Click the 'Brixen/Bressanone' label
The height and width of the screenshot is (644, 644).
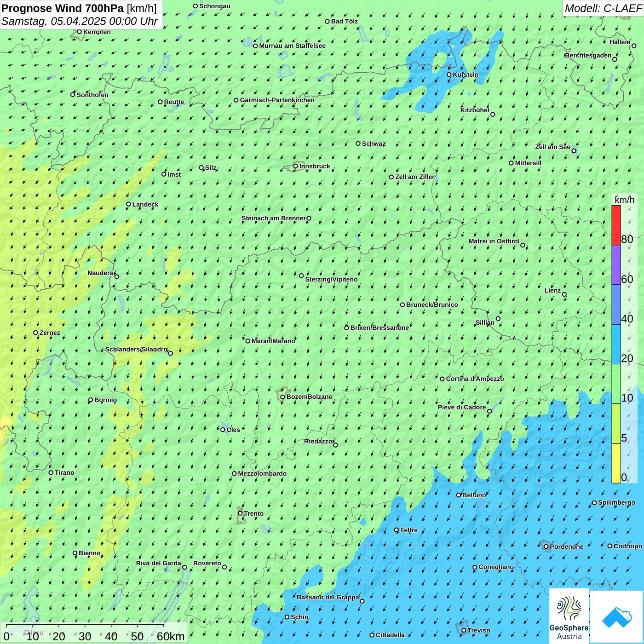tap(379, 328)
